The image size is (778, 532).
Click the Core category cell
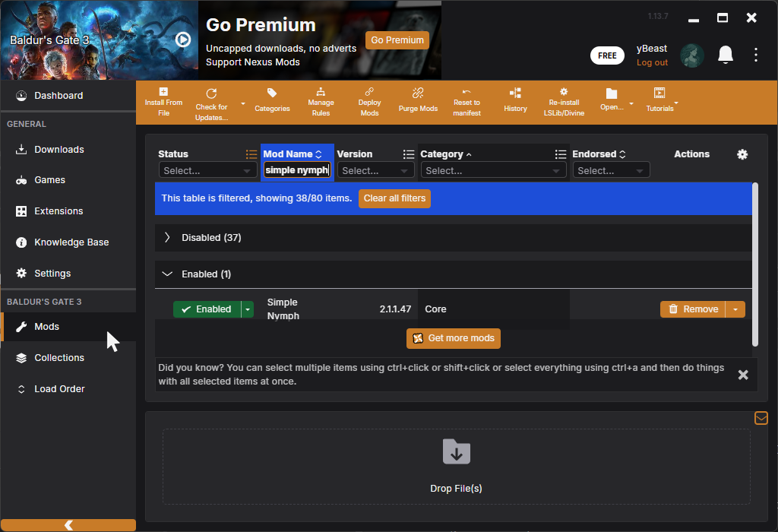[435, 309]
